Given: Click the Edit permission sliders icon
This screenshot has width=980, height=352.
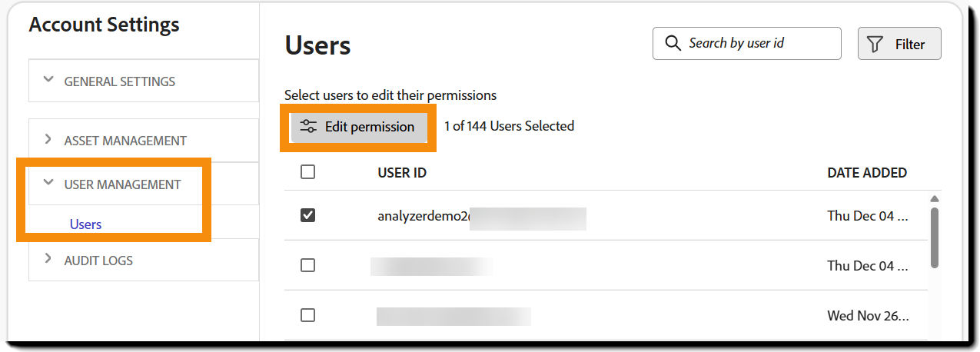Looking at the screenshot, I should pos(308,127).
